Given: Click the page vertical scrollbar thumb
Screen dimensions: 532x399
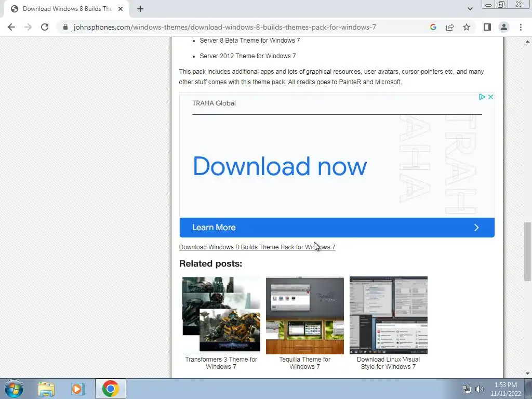Looking at the screenshot, I should click(527, 252).
